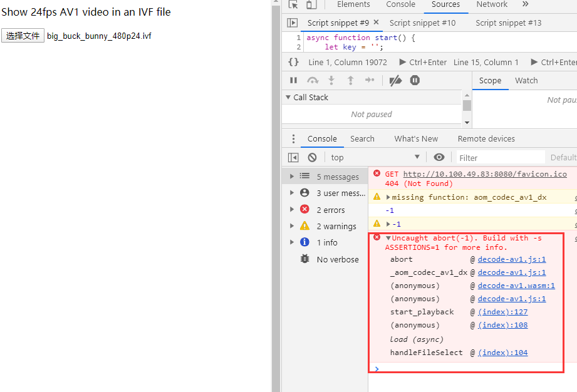577x392 pixels.
Task: Pretty-print the snippet with the braces icon
Action: coord(293,62)
